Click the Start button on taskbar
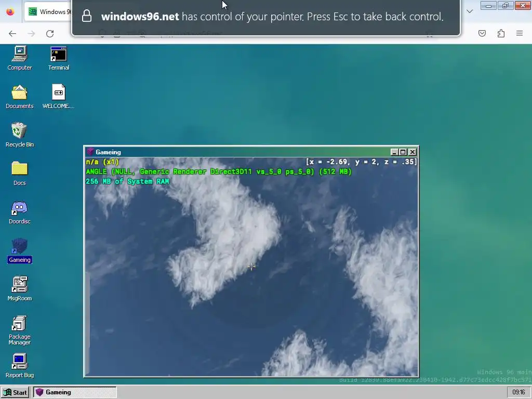The image size is (532, 399). (x=15, y=392)
